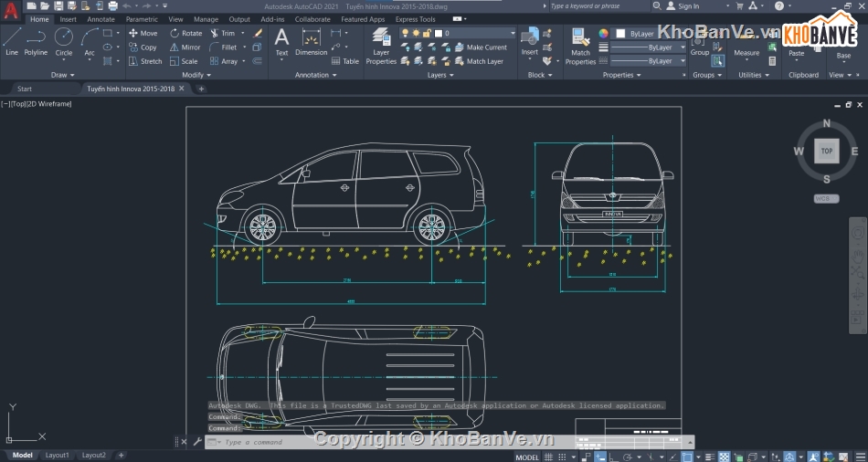Open the layer name dropdown showing 0
This screenshot has height=462, width=868.
click(458, 33)
